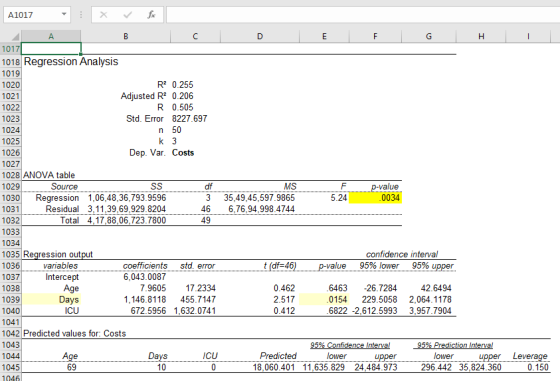Click Regression MS 35,49,45,597.9865
560x381 pixels.
point(259,198)
